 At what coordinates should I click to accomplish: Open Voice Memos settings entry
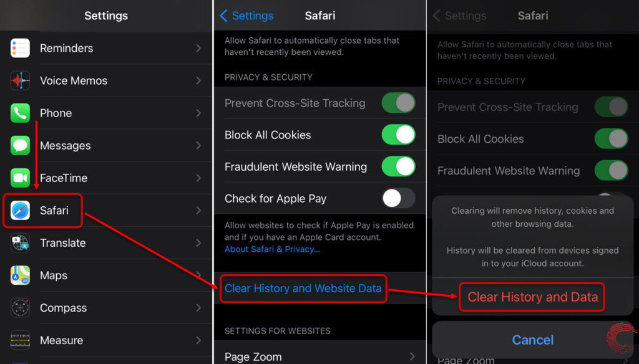coord(106,80)
